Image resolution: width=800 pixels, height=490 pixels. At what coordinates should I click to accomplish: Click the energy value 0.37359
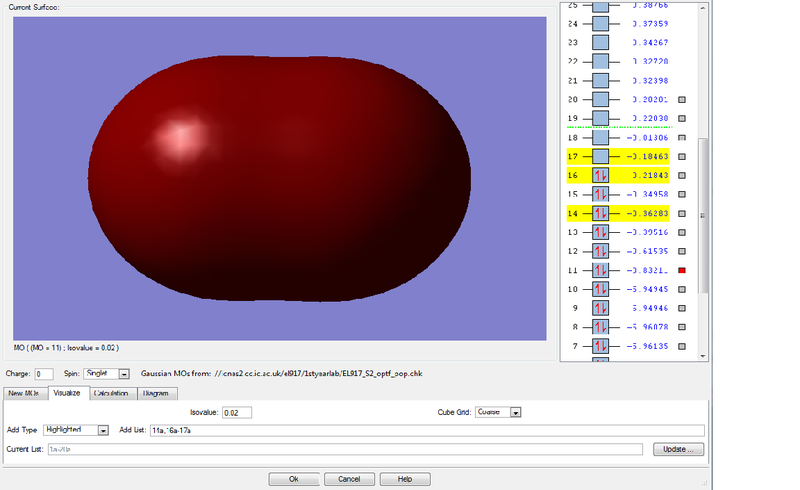(651, 23)
